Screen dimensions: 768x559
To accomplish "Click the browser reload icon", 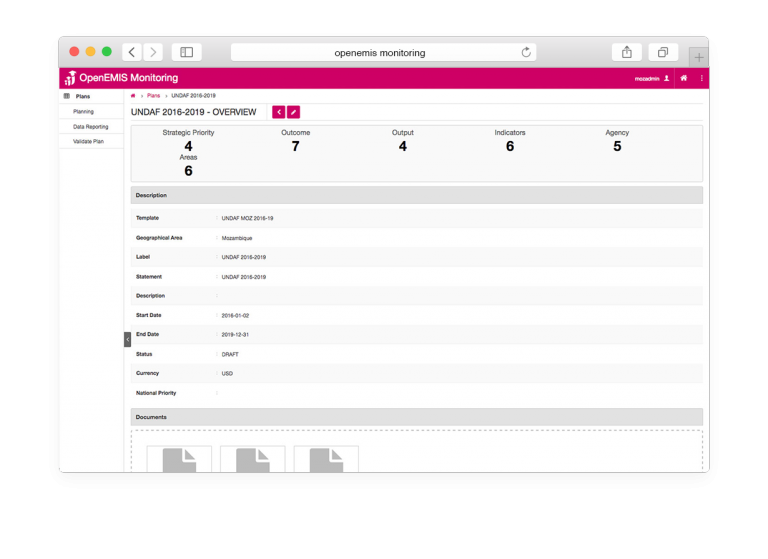I will point(526,52).
